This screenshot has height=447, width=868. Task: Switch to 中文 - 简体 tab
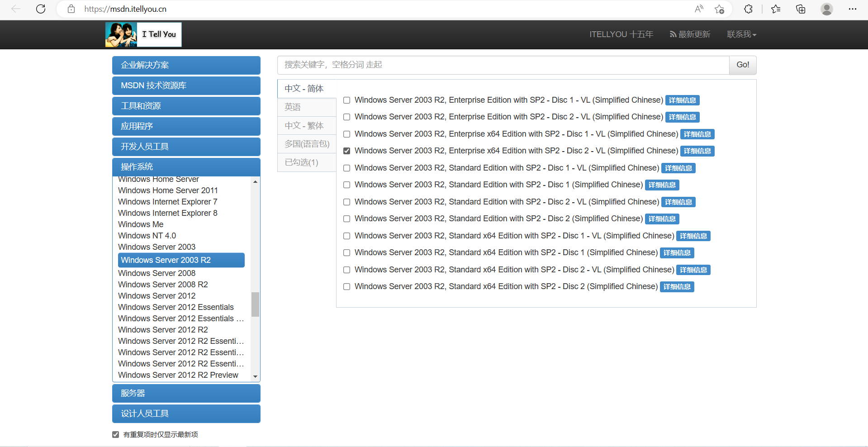coord(307,89)
